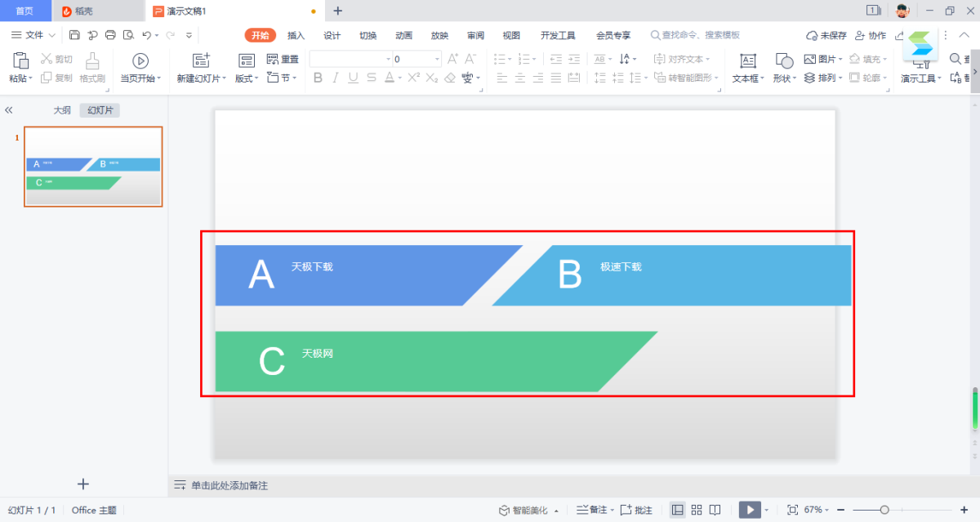This screenshot has height=522, width=980.
Task: Click the Clear Formatting eraser icon
Action: pyautogui.click(x=449, y=78)
